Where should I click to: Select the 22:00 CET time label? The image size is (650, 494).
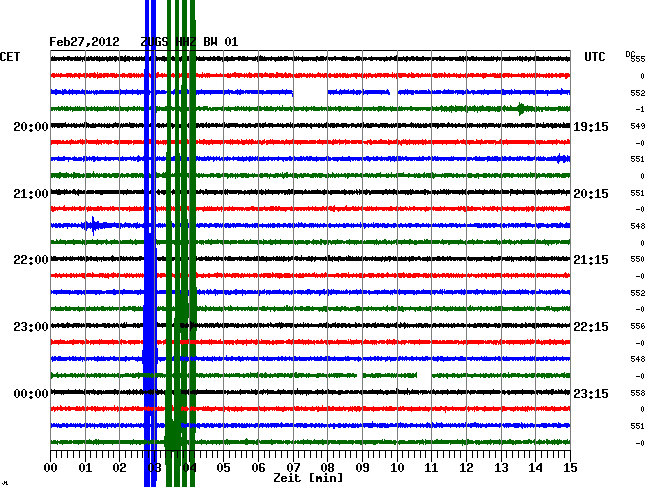pos(31,260)
